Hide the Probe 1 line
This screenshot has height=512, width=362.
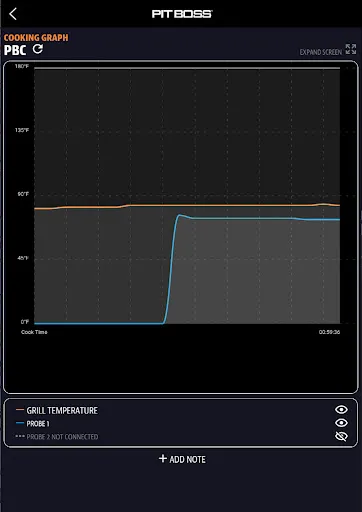click(x=341, y=423)
